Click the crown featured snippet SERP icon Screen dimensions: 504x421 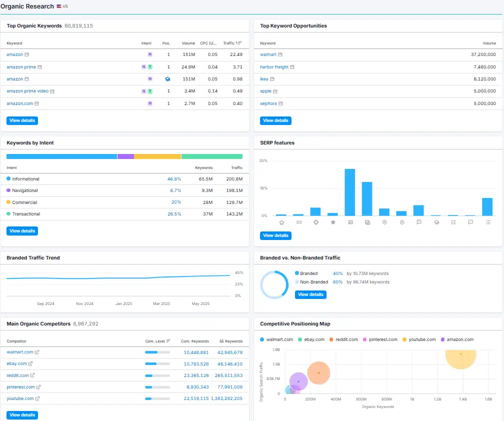[x=281, y=222]
